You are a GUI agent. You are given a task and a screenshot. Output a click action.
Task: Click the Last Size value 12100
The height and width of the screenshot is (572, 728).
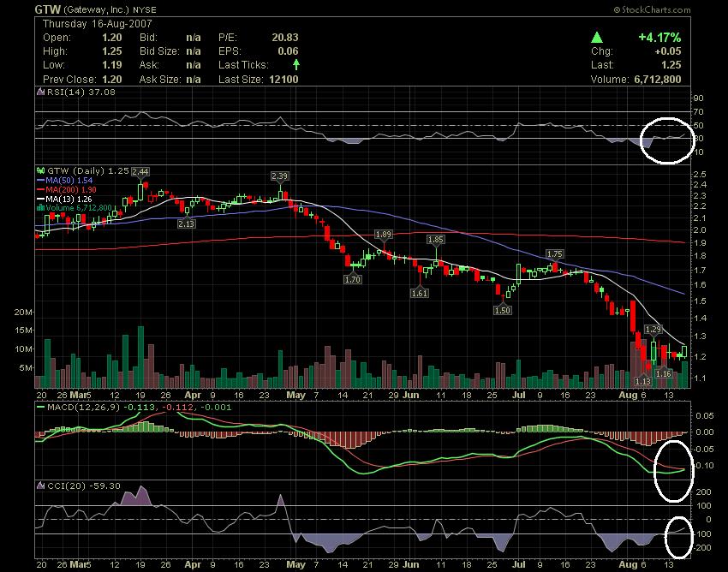tap(283, 80)
